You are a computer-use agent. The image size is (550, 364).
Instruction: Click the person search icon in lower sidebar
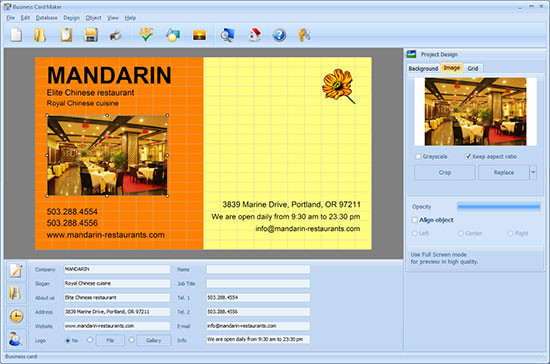coord(16,339)
